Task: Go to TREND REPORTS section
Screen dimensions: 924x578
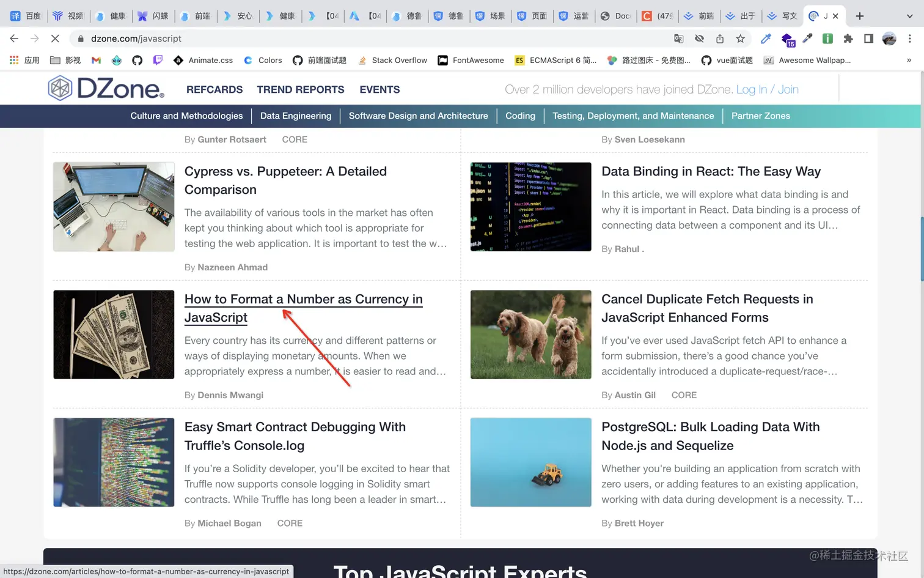Action: [x=301, y=89]
